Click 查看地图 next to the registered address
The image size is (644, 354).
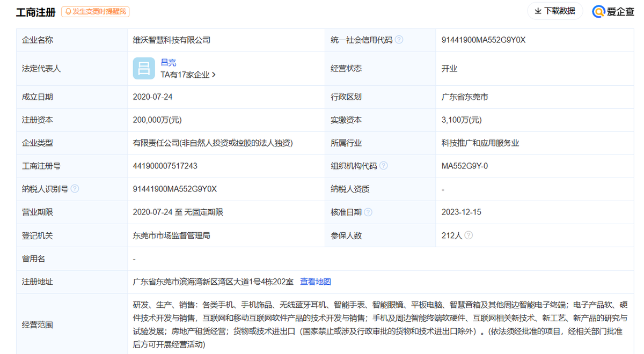point(314,281)
